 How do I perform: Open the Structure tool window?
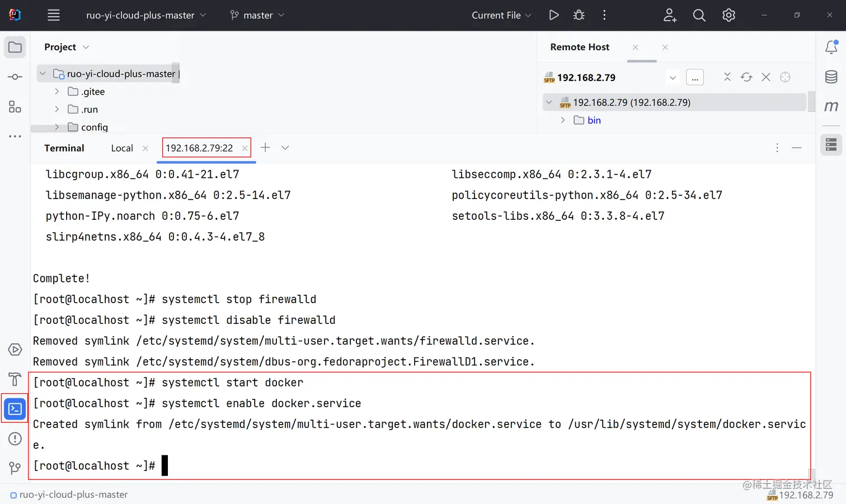15,106
